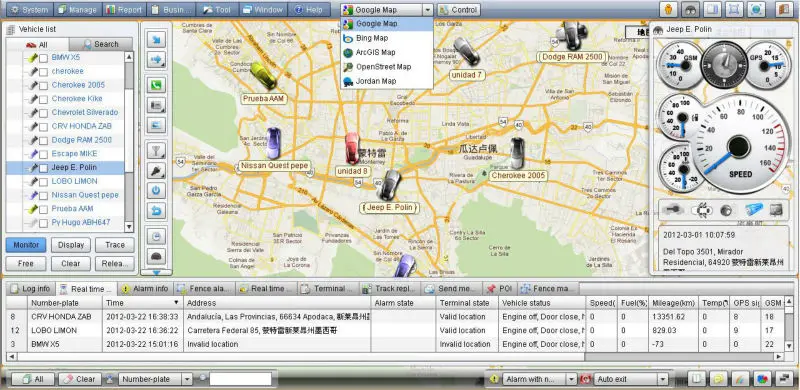Open the System menu
Image resolution: width=800 pixels, height=390 pixels.
coord(31,10)
